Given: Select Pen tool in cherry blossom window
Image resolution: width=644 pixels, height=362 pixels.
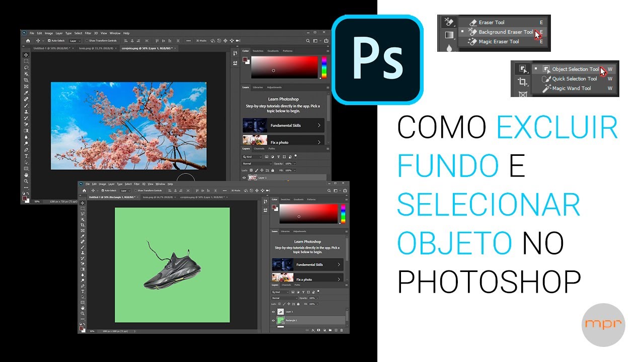Looking at the screenshot, I should coord(26,150).
